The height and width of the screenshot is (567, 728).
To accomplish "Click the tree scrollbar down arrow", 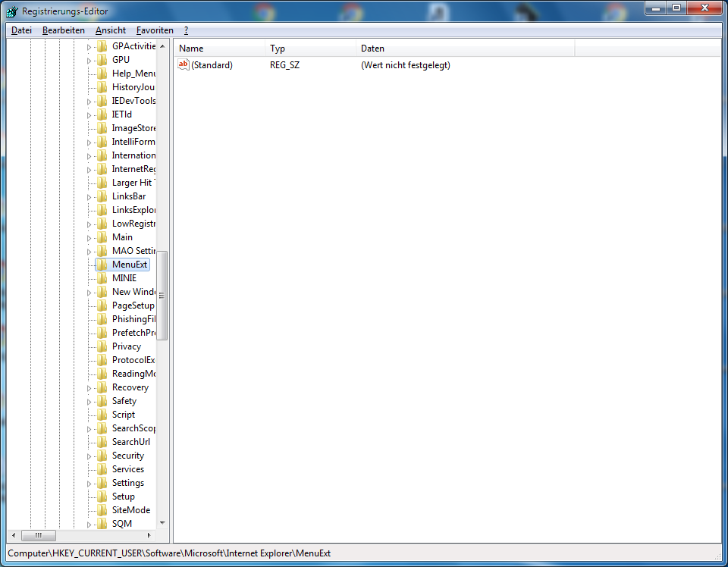I will 162,523.
